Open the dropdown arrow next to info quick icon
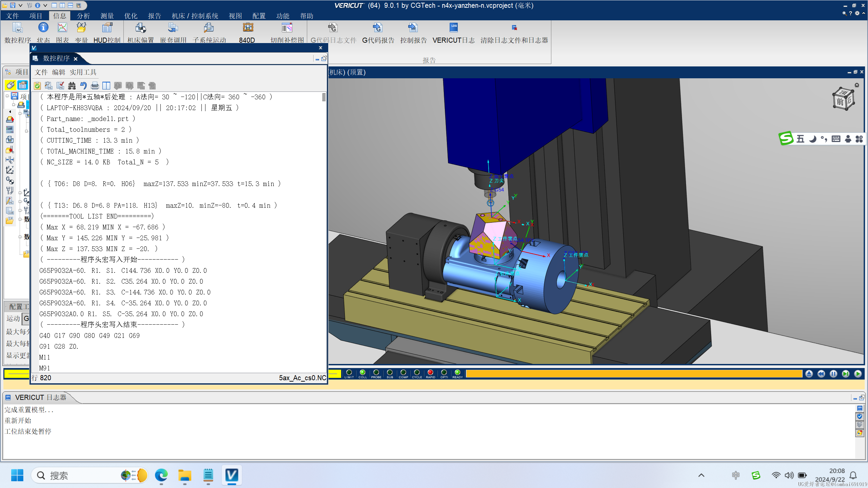Image resolution: width=868 pixels, height=488 pixels. point(45,5)
